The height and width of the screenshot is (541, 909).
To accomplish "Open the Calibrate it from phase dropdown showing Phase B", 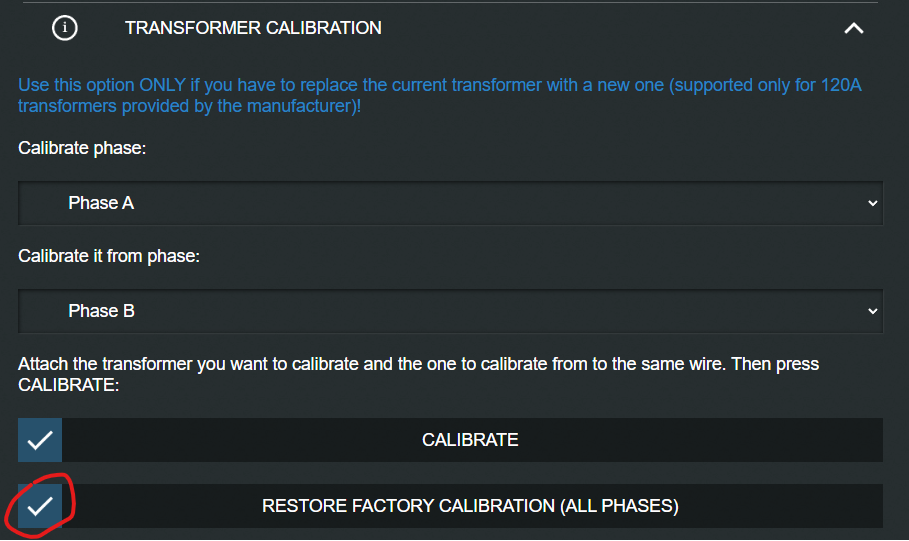I will point(450,311).
